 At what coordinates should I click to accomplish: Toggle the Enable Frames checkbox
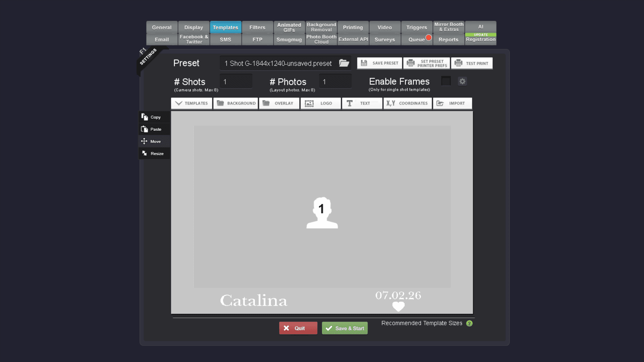coord(446,81)
